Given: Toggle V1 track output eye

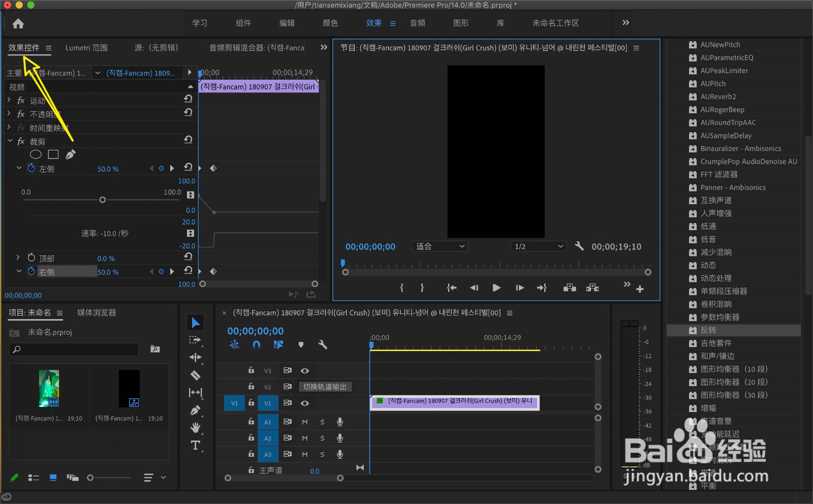Looking at the screenshot, I should point(305,403).
